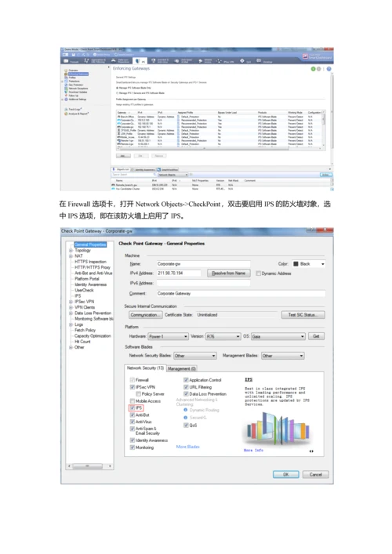This screenshot has width=392, height=554.
Task: Click the Name field containing Corporate-gw
Action: tap(203, 264)
